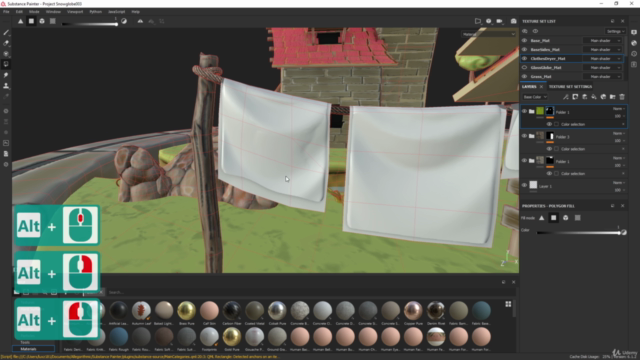Open Main shader dropdown for ClothesDryer_Mat
The image size is (640, 360).
click(603, 58)
